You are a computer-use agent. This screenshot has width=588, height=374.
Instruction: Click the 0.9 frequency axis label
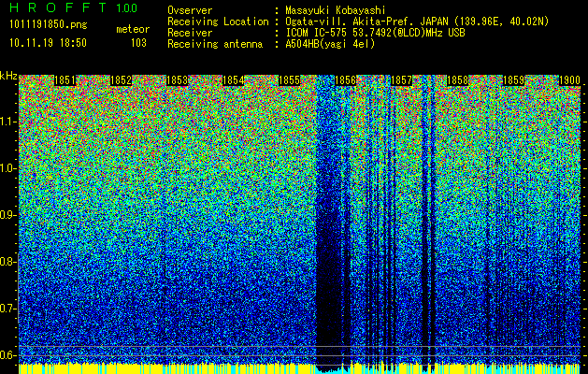coord(7,215)
